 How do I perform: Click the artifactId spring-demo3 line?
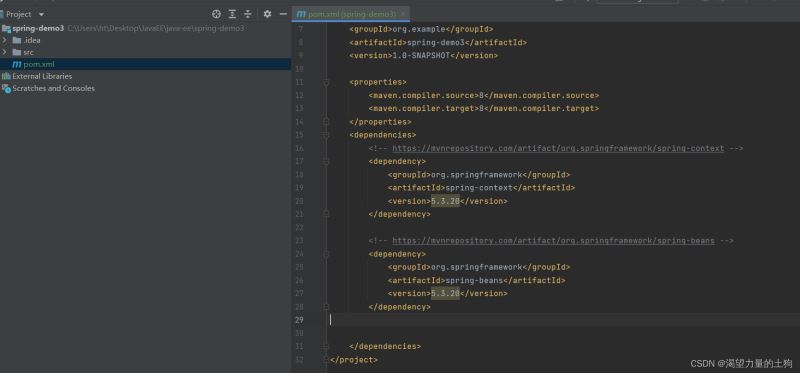pos(438,42)
